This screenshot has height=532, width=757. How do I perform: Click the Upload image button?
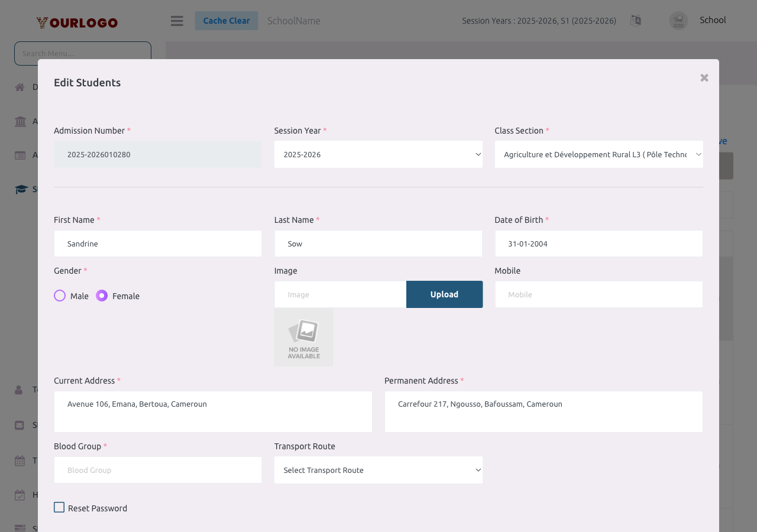(x=444, y=294)
